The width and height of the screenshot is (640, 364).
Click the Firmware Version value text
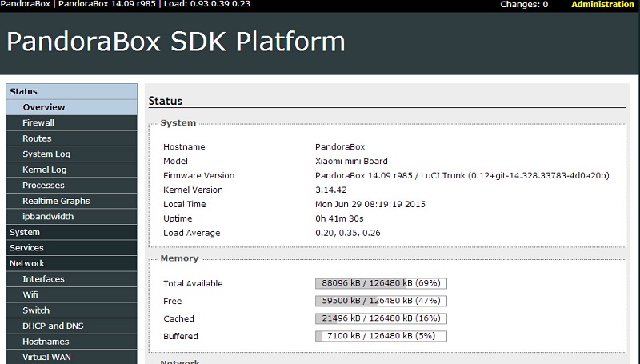(x=462, y=175)
